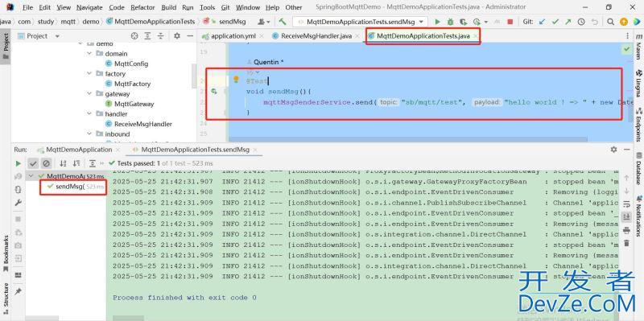Open run configuration MqttDemoApplicationTests.sendMsg dropdown
Image resolution: width=644 pixels, height=321 pixels.
tap(360, 22)
